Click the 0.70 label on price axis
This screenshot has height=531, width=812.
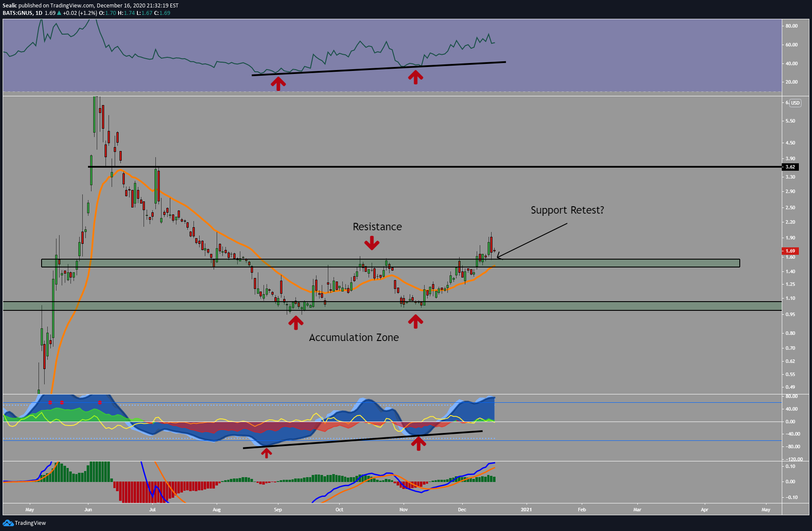coord(790,348)
